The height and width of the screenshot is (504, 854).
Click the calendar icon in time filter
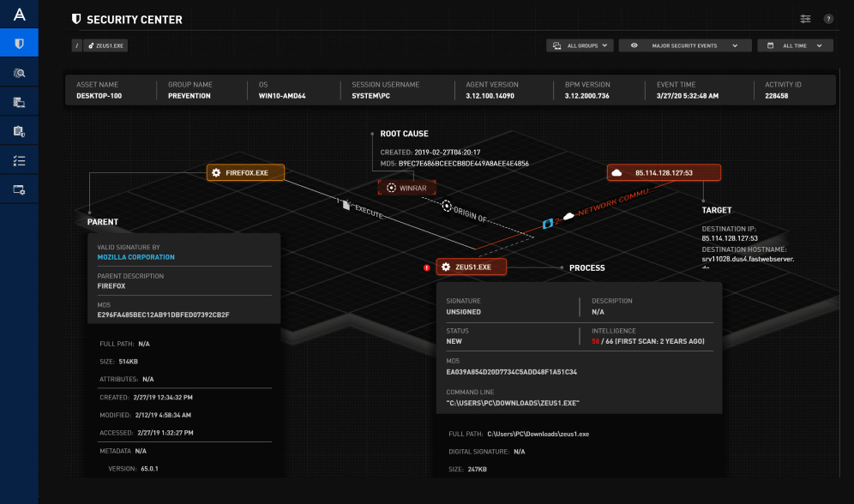point(770,45)
